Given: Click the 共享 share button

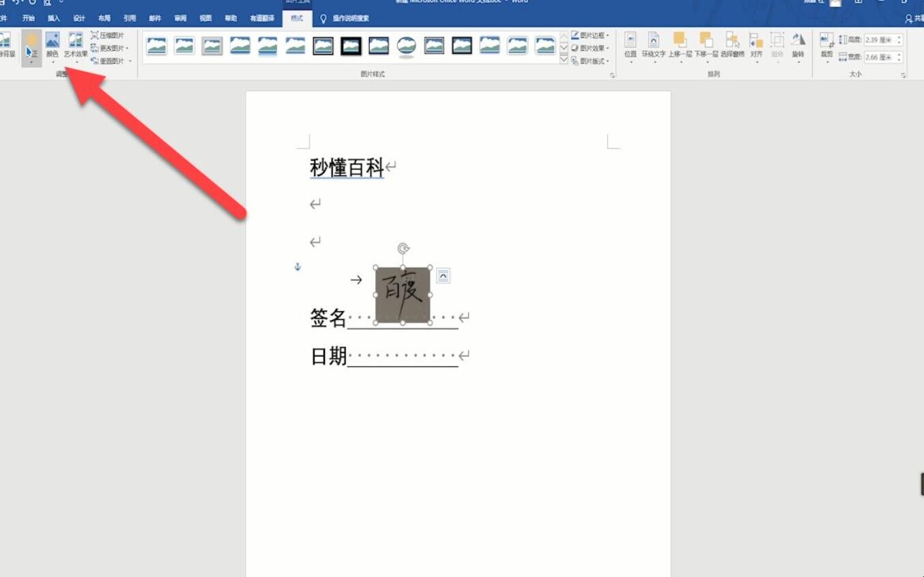Looking at the screenshot, I should [x=914, y=18].
